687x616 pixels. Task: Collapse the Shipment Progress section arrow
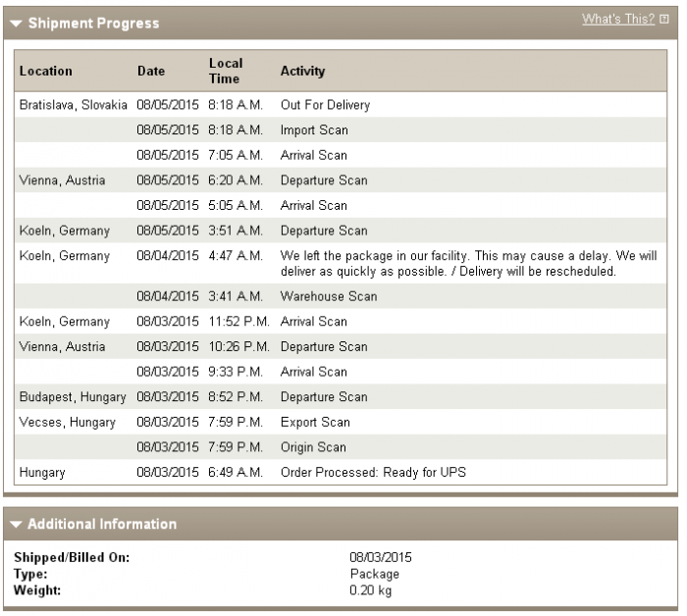click(x=16, y=24)
